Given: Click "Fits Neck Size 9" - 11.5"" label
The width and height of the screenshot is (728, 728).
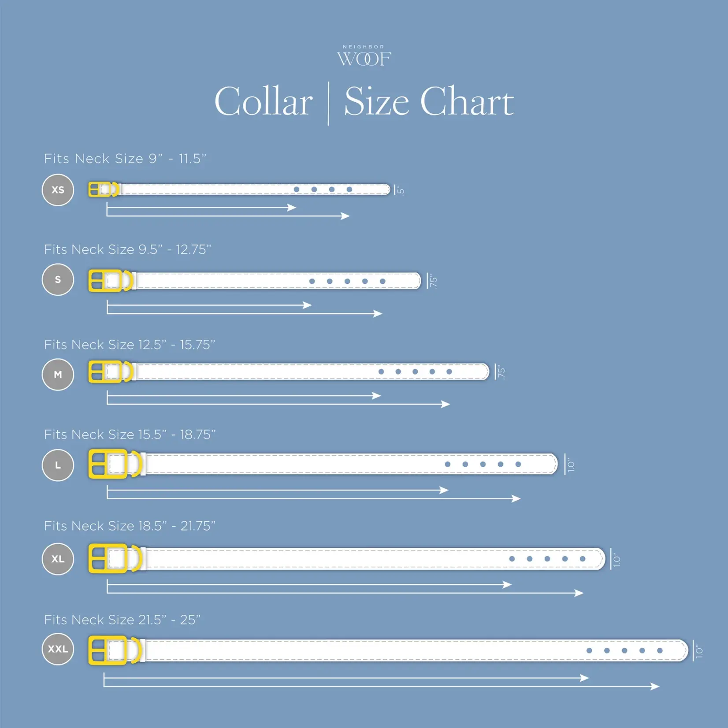Looking at the screenshot, I should pyautogui.click(x=125, y=159).
